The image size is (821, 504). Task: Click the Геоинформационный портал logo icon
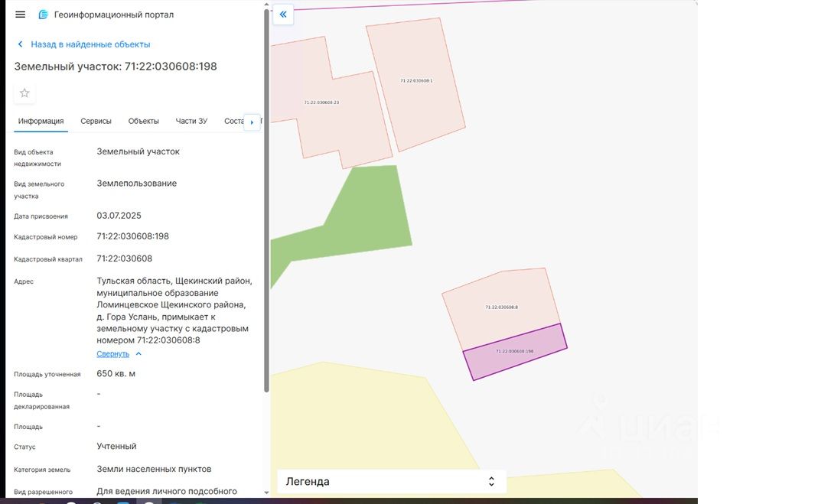tap(44, 15)
